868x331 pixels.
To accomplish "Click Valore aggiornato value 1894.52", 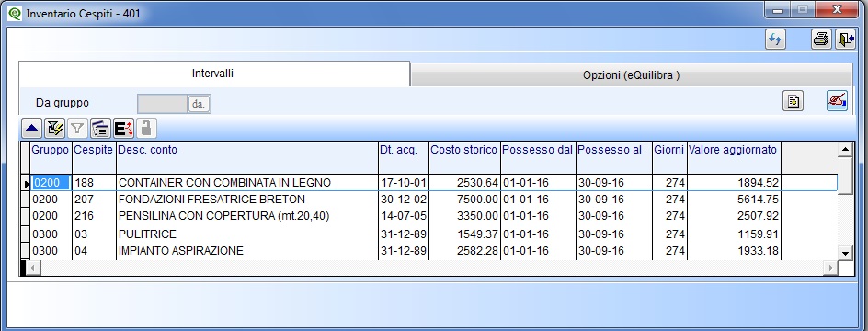I will [x=734, y=183].
